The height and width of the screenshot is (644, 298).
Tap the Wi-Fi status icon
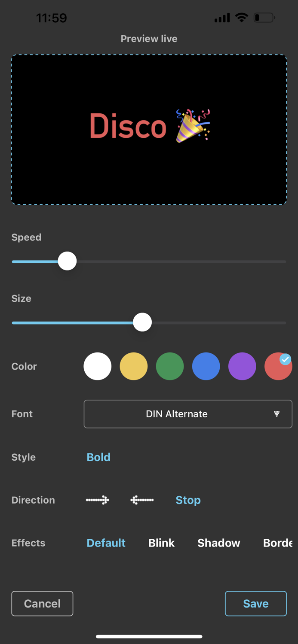(242, 18)
